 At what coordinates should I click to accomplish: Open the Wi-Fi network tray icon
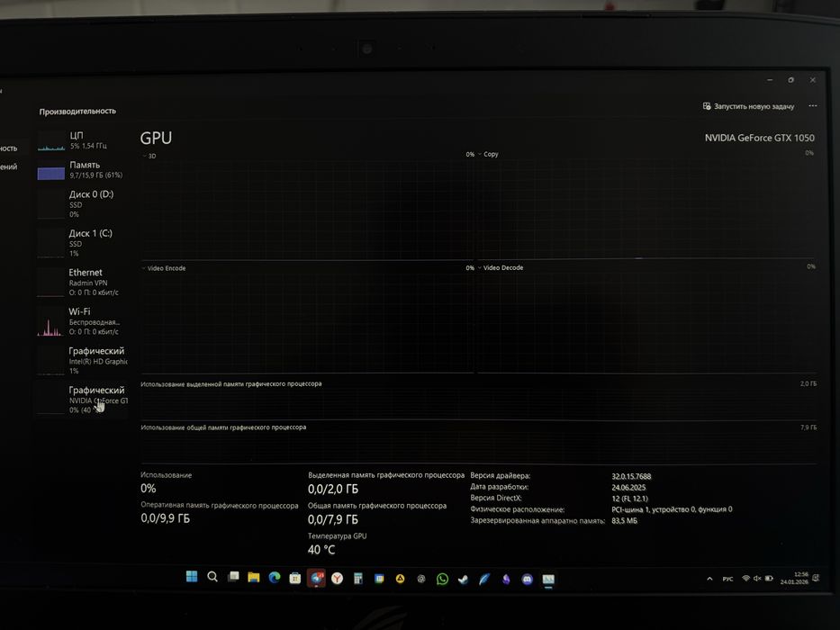click(x=745, y=578)
